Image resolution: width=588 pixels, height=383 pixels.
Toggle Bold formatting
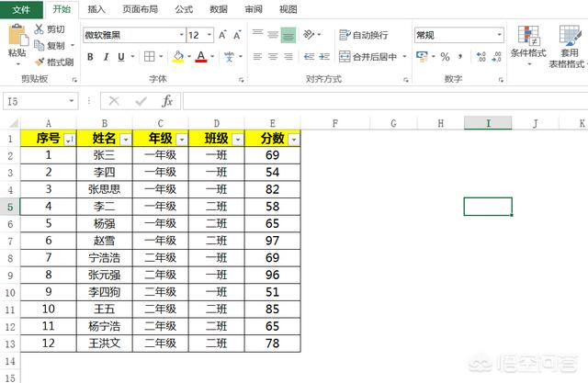90,57
